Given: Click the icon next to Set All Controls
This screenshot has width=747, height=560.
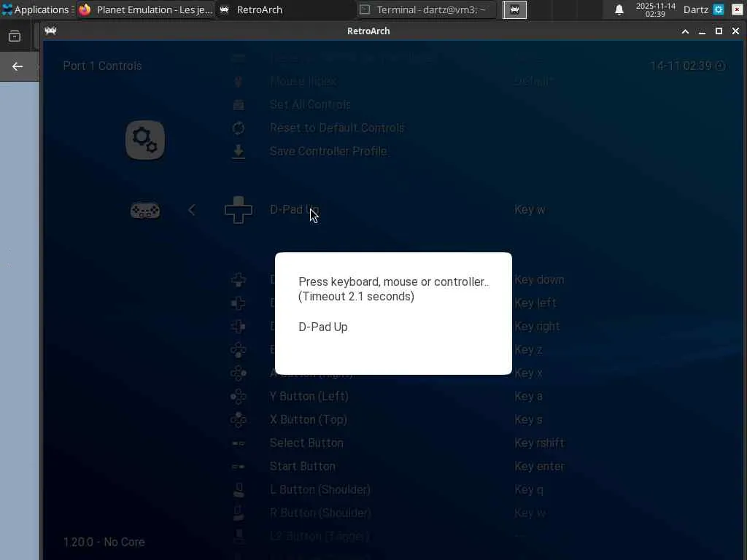Looking at the screenshot, I should click(239, 105).
